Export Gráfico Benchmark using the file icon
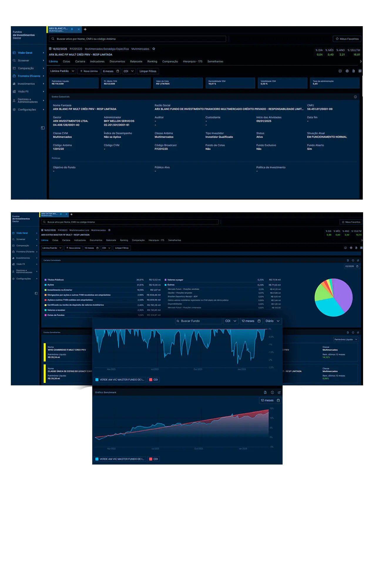 pos(265,392)
